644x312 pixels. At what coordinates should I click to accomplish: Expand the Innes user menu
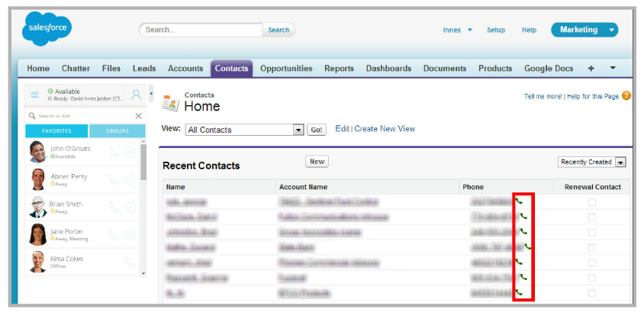[458, 30]
